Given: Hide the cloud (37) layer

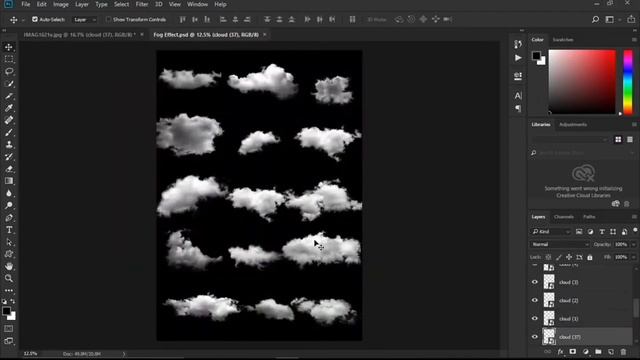Looking at the screenshot, I should [535, 337].
